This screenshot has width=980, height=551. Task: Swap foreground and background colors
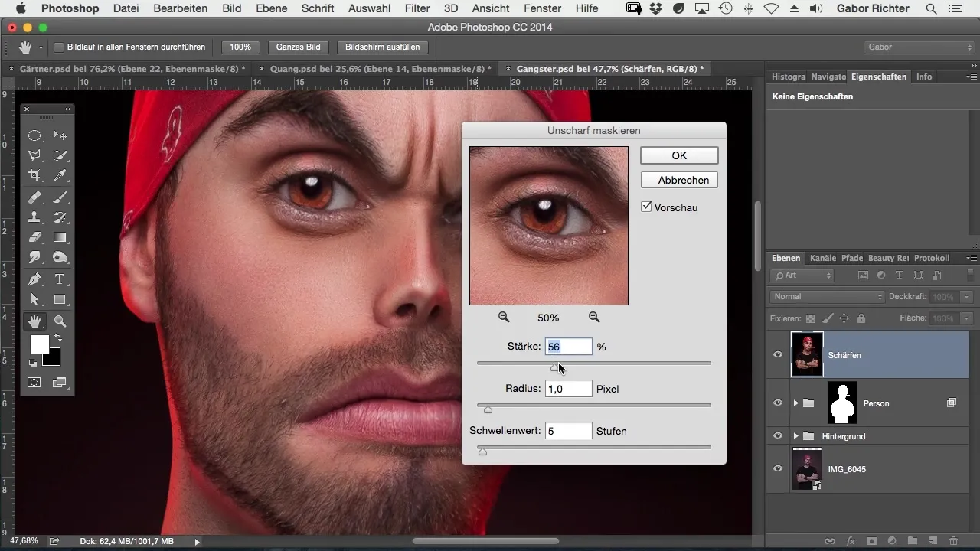[x=58, y=338]
